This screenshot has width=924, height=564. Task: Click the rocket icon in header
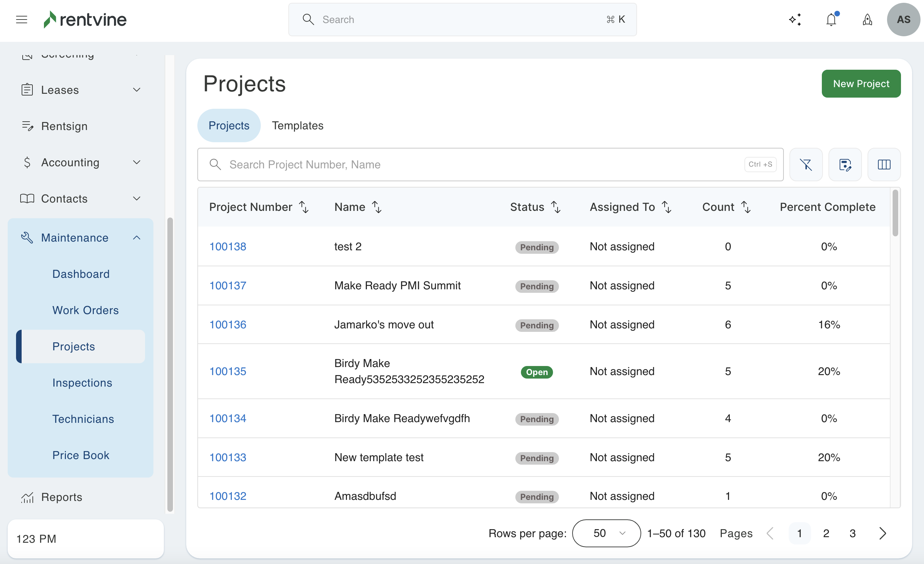pos(868,20)
